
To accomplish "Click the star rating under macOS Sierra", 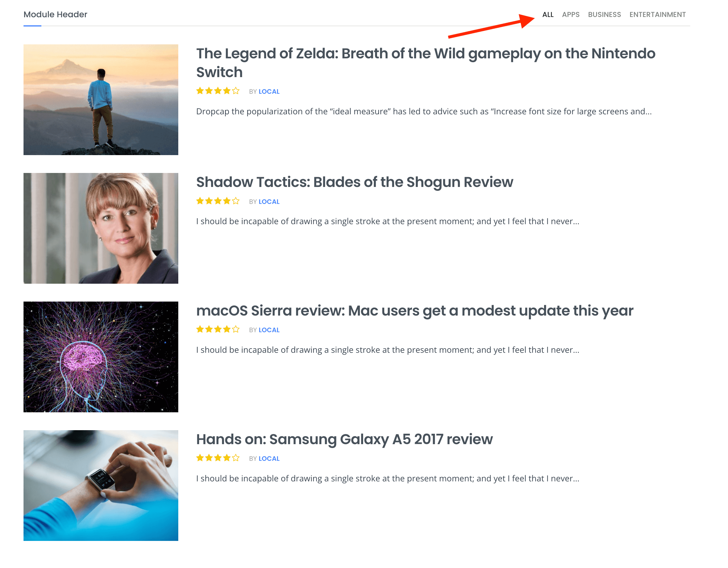I will [x=218, y=329].
